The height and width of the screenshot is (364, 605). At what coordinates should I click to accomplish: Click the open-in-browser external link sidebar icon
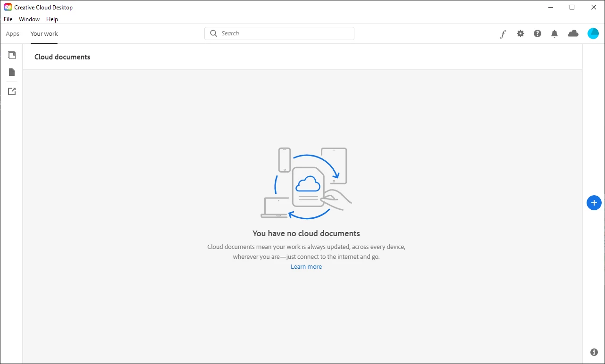coord(12,91)
